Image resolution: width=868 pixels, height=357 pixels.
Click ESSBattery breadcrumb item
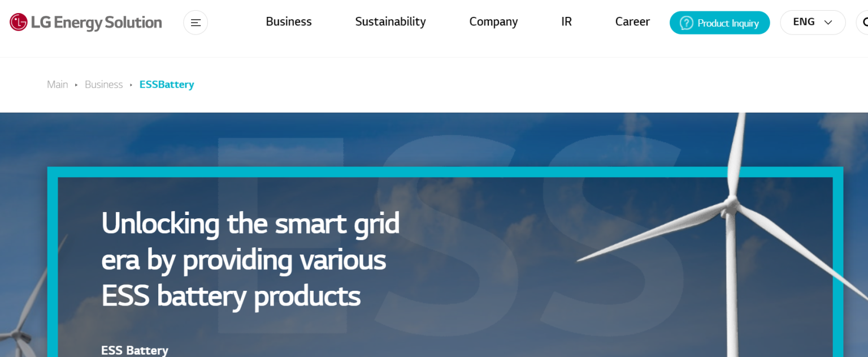pyautogui.click(x=167, y=84)
